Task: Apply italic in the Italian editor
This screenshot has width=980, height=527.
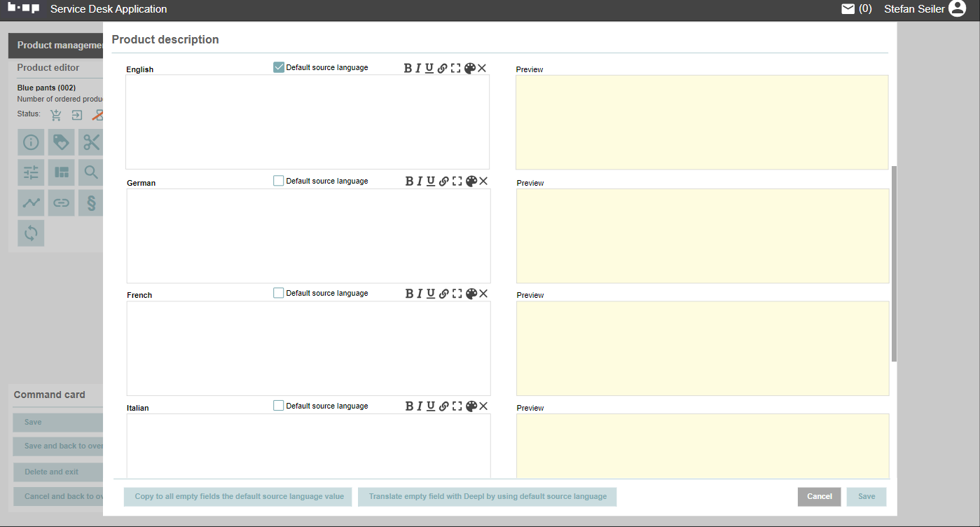Action: pyautogui.click(x=420, y=406)
